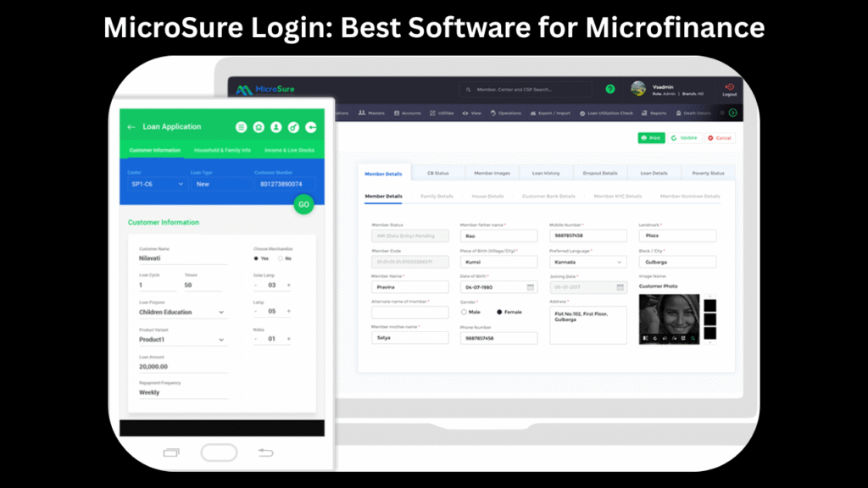Click the Member, Center and CSP search field
This screenshot has width=868, height=488.
click(x=525, y=90)
